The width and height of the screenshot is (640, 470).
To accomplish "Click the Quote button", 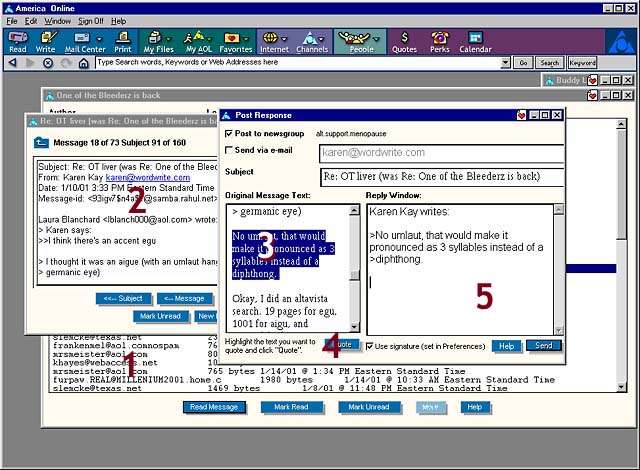I will [342, 345].
